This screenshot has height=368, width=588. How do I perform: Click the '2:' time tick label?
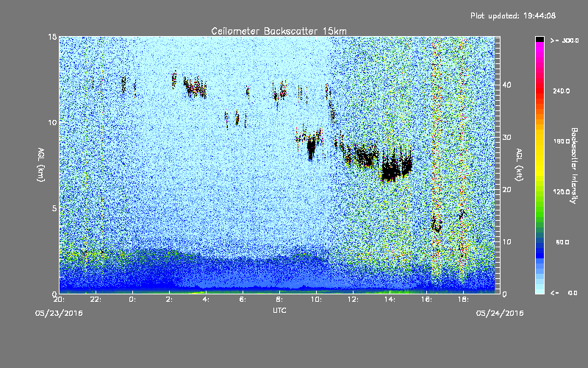(x=169, y=300)
